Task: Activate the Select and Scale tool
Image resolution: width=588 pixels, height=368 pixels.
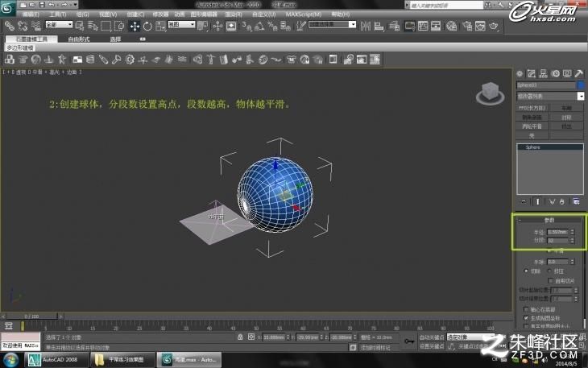Action: [160, 26]
